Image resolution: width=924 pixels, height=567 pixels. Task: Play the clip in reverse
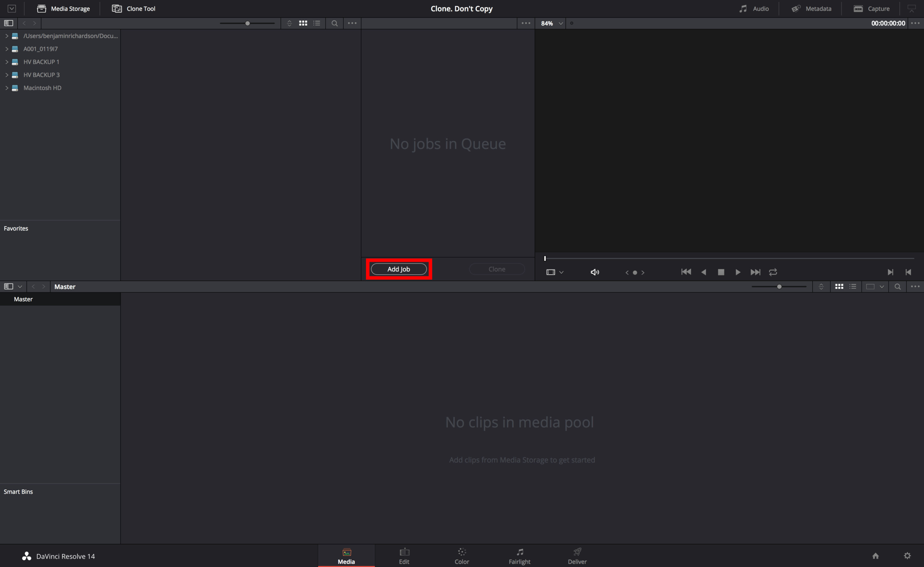[x=703, y=272]
